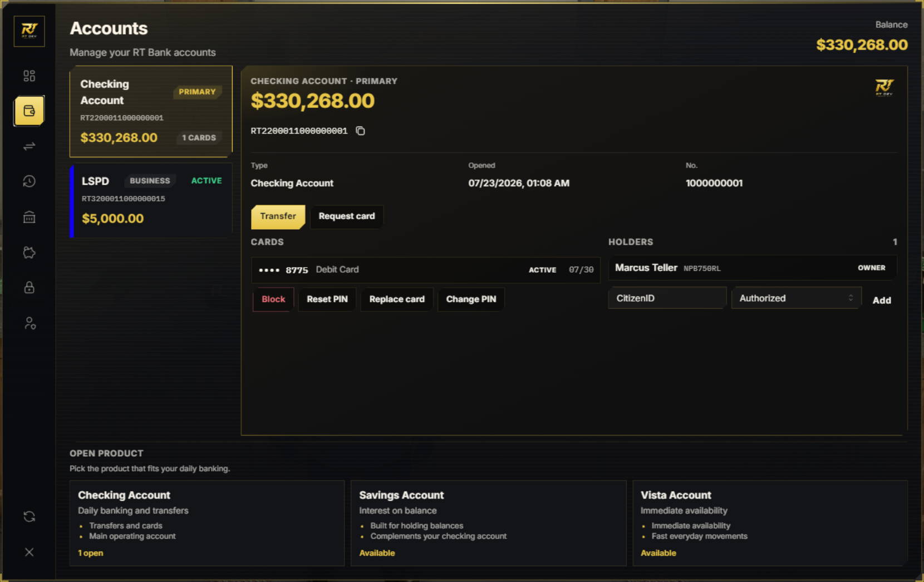Expand the Authorized role dropdown
Image resolution: width=924 pixels, height=582 pixels.
click(x=796, y=298)
